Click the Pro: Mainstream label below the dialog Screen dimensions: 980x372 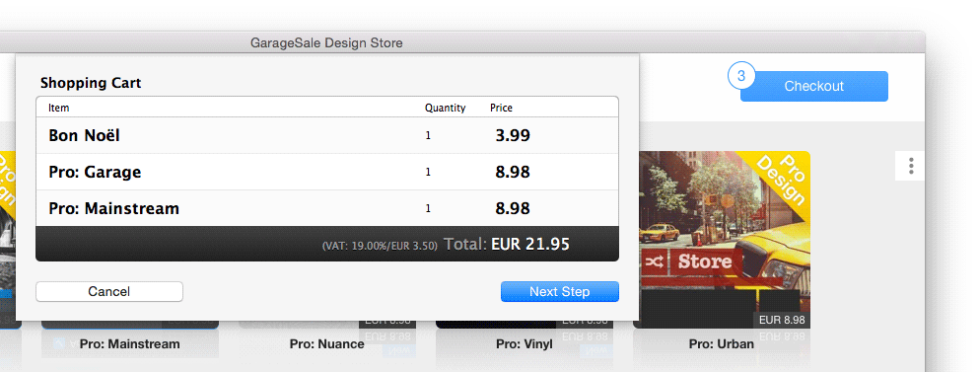pos(129,343)
